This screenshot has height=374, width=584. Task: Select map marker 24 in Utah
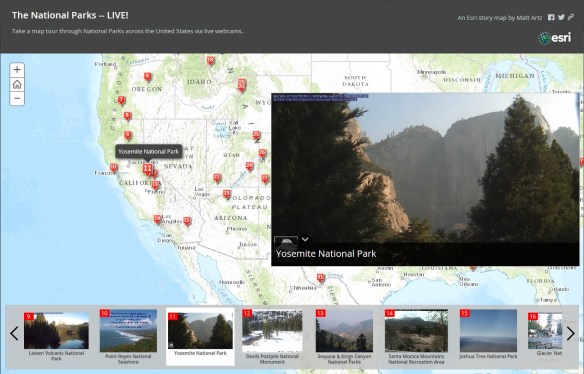click(249, 166)
